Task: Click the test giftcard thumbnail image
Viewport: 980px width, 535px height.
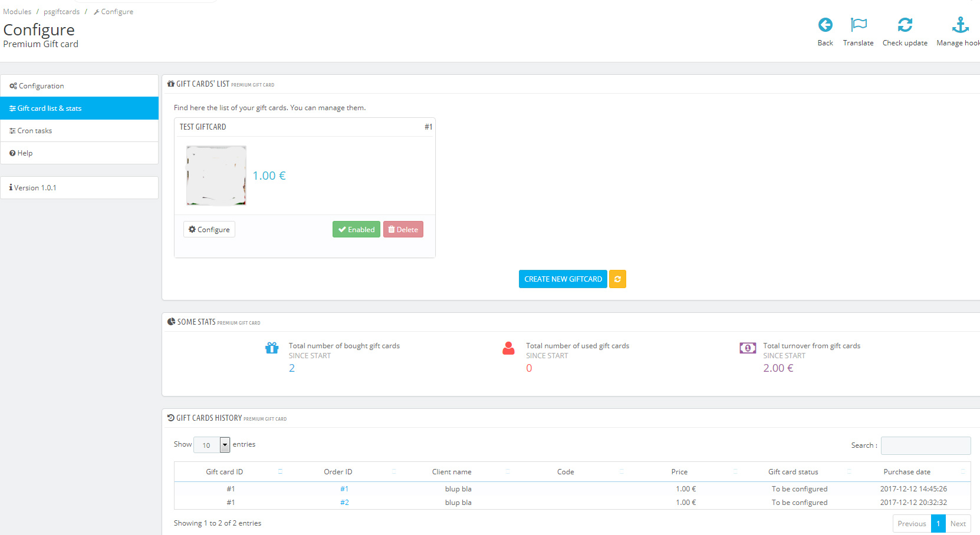Action: click(216, 176)
